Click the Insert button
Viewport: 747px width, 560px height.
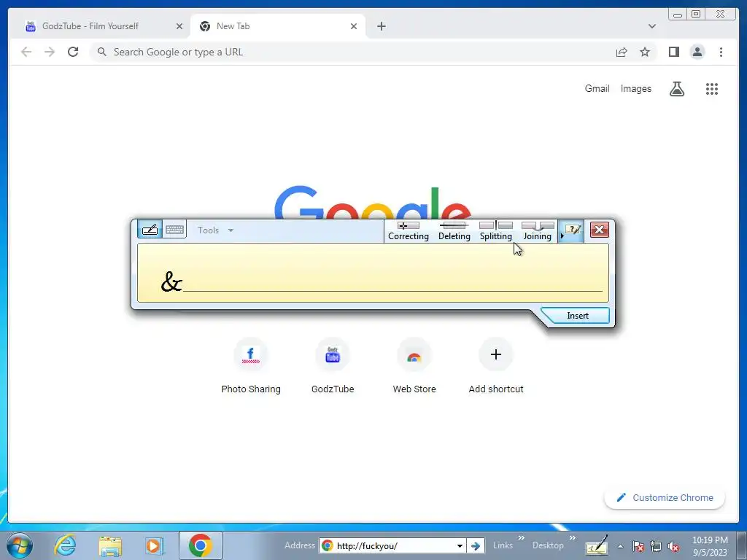pyautogui.click(x=578, y=316)
